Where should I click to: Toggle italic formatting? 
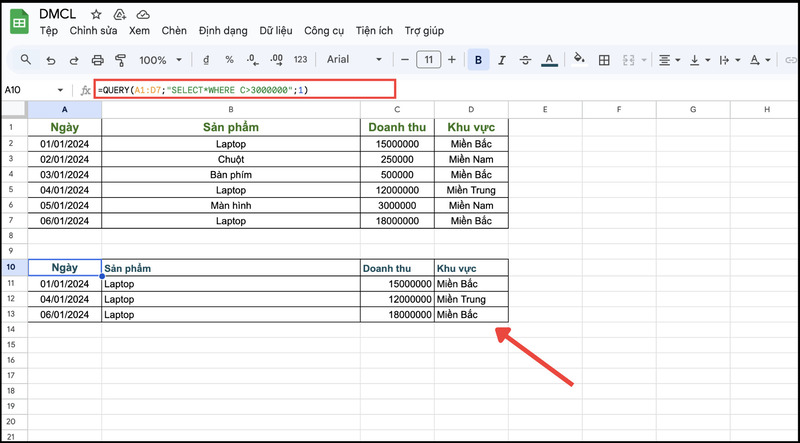502,60
